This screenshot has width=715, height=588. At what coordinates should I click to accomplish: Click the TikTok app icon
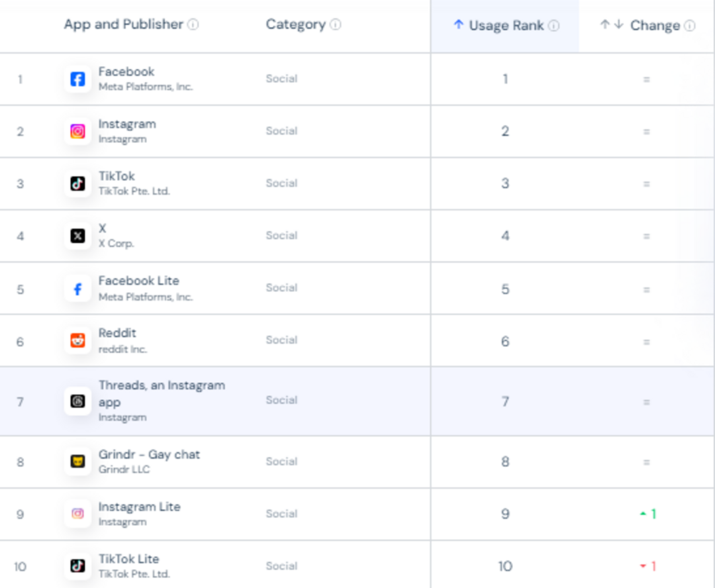click(77, 184)
